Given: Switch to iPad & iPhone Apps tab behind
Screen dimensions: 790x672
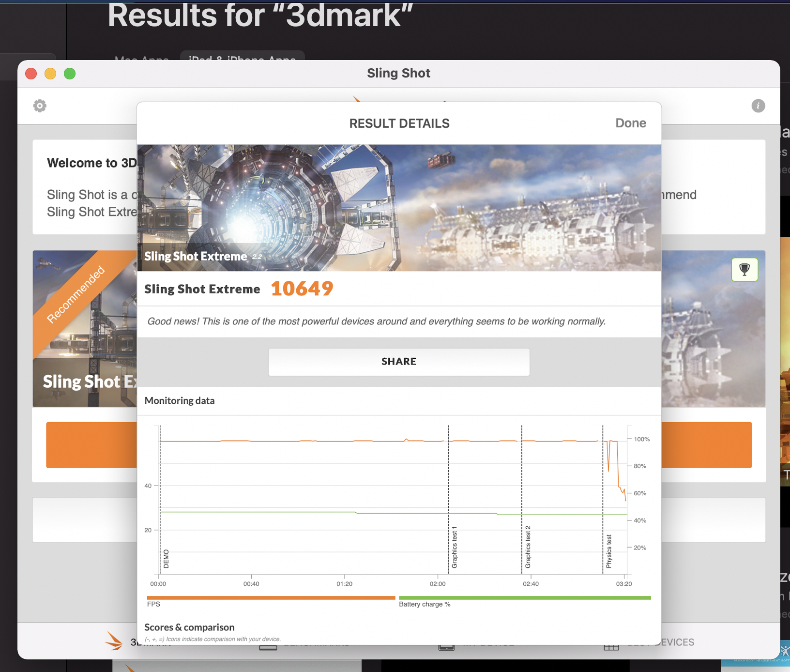Looking at the screenshot, I should point(243,56).
